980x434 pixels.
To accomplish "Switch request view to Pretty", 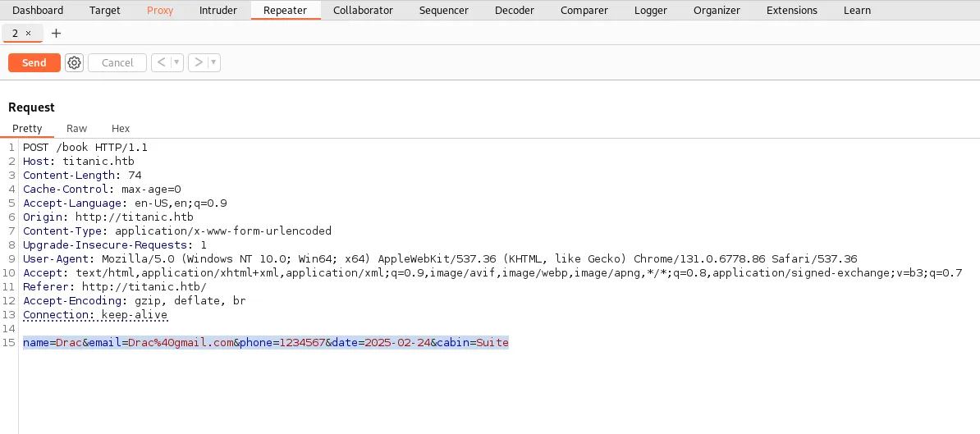I will tap(28, 128).
